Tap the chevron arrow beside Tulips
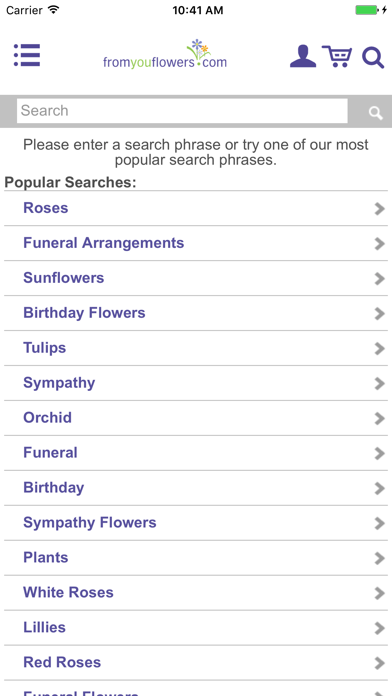This screenshot has width=392, height=696. 379,348
